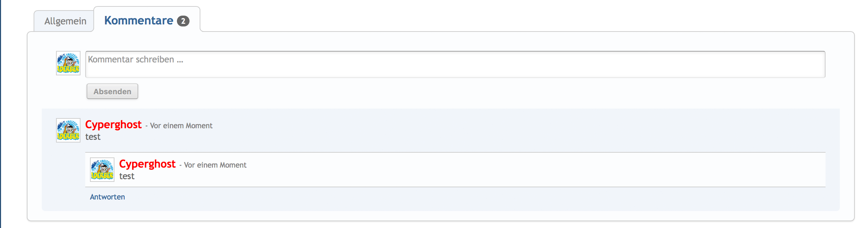Open the avatar of the first comment
The image size is (868, 228).
[68, 130]
